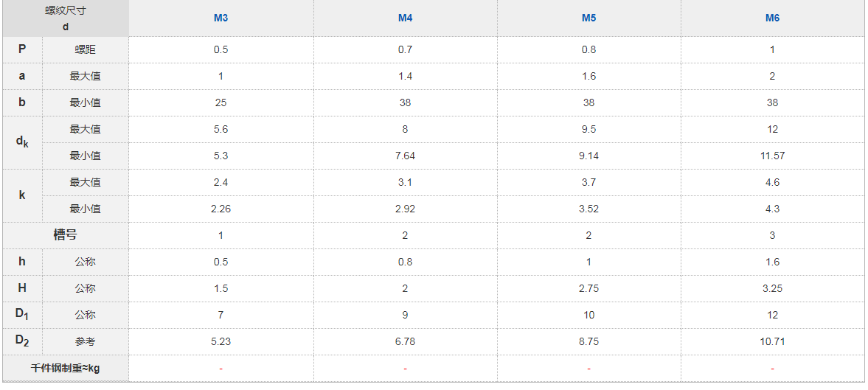The height and width of the screenshot is (390, 868).
Task: Select the M5 D2 value 8.75
Action: click(588, 341)
